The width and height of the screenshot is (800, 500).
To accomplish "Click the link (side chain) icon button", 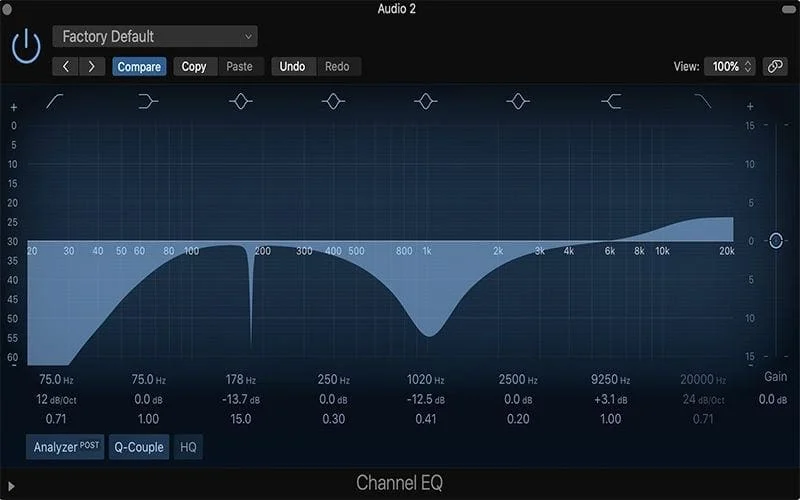I will click(x=775, y=66).
